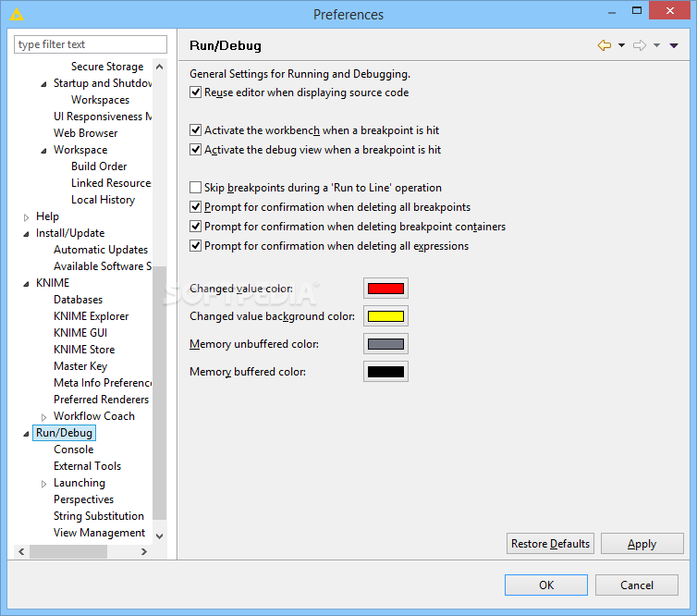
Task: Click the Restore Defaults button
Action: [x=550, y=544]
